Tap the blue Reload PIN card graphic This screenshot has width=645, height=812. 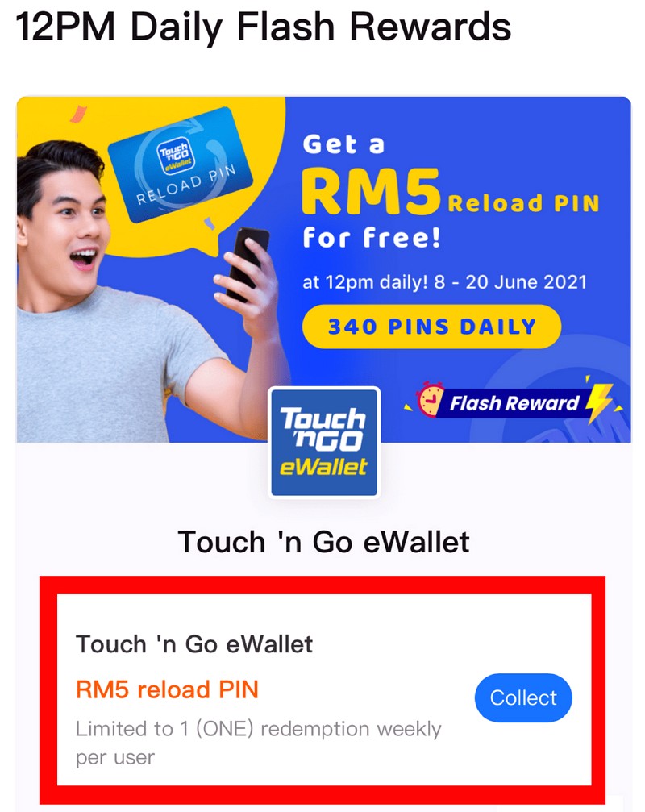click(x=180, y=164)
